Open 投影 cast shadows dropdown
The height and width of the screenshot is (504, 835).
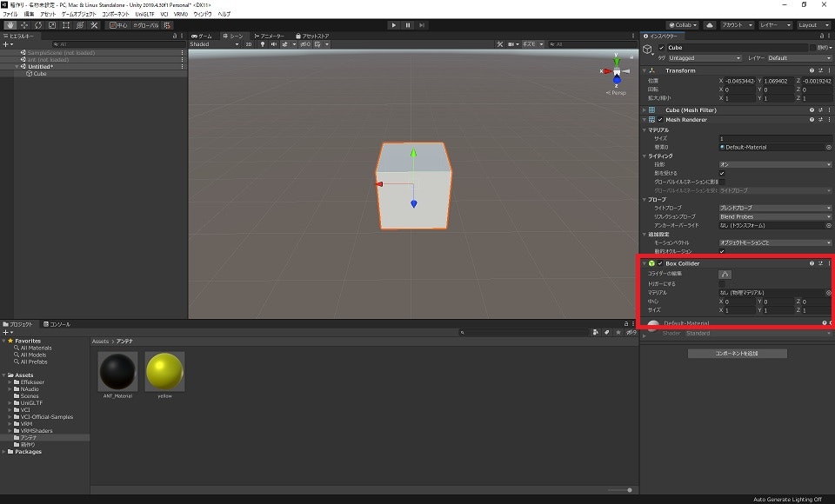tap(775, 164)
